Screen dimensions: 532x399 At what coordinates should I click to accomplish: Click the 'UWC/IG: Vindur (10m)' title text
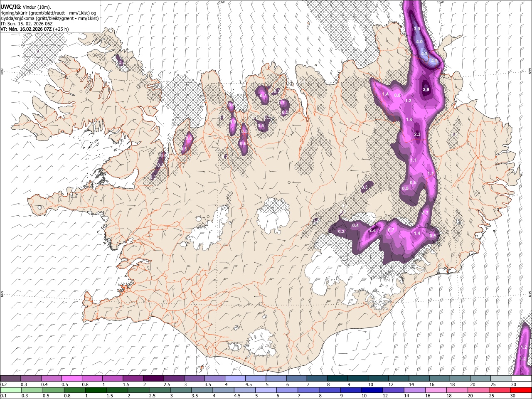[x=25, y=7]
